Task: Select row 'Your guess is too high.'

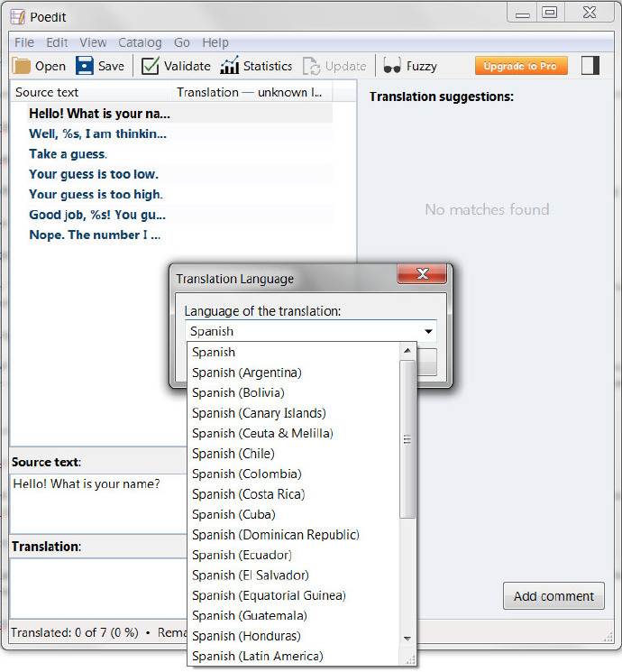Action: [x=180, y=194]
